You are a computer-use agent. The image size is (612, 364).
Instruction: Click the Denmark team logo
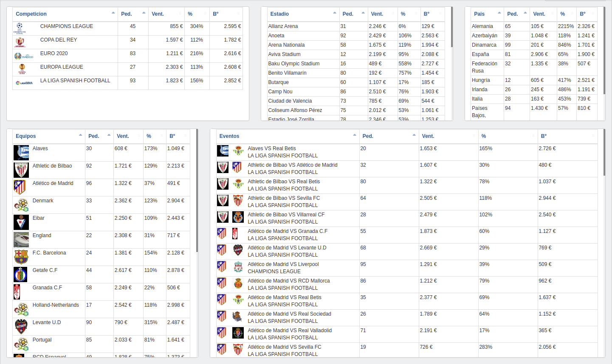pyautogui.click(x=21, y=205)
